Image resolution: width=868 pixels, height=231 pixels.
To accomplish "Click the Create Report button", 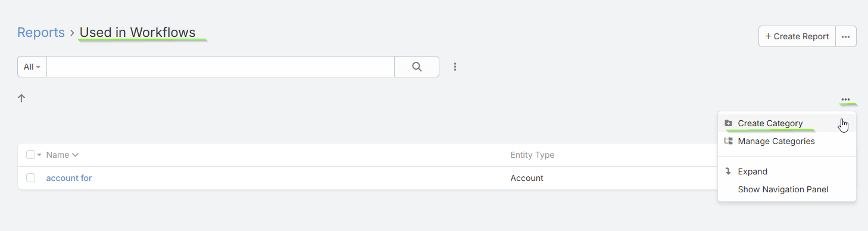I will click(797, 36).
